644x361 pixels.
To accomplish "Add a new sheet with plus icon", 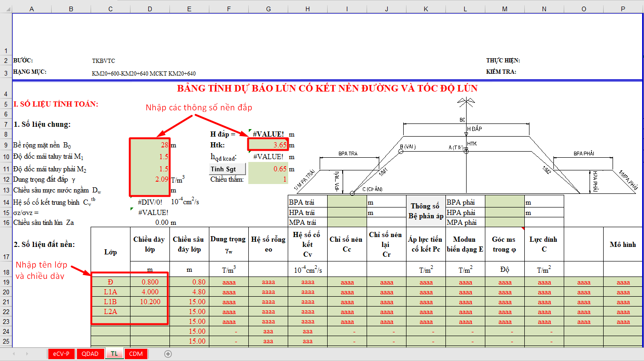I will pos(168,354).
